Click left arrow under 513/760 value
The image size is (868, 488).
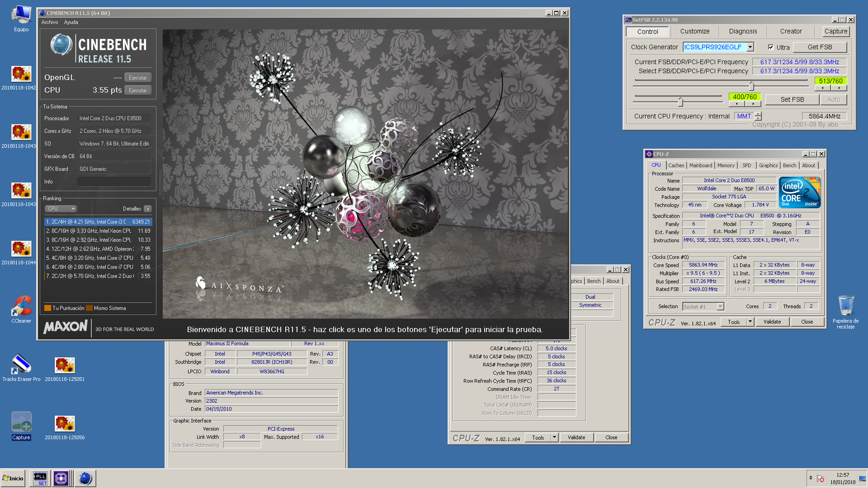click(x=823, y=88)
